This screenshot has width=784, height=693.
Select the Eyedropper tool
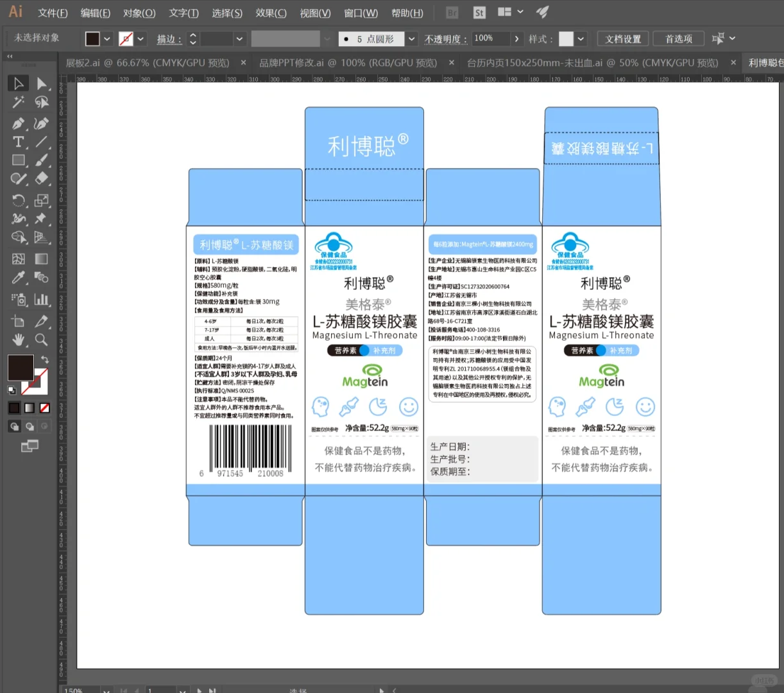(x=18, y=277)
